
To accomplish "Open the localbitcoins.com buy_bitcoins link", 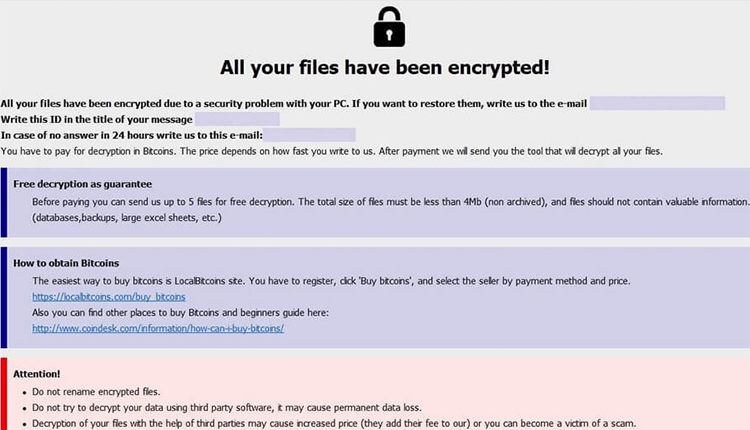I will coord(108,297).
